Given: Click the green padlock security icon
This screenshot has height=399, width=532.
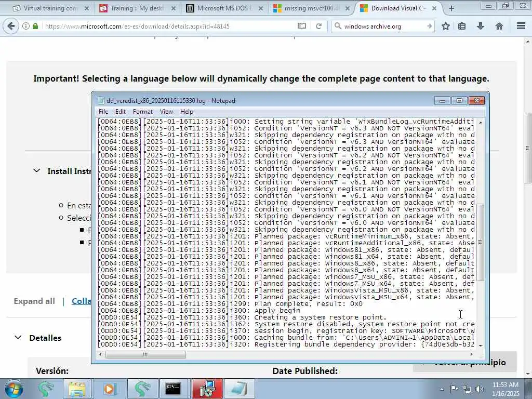Looking at the screenshot, I should point(35,26).
